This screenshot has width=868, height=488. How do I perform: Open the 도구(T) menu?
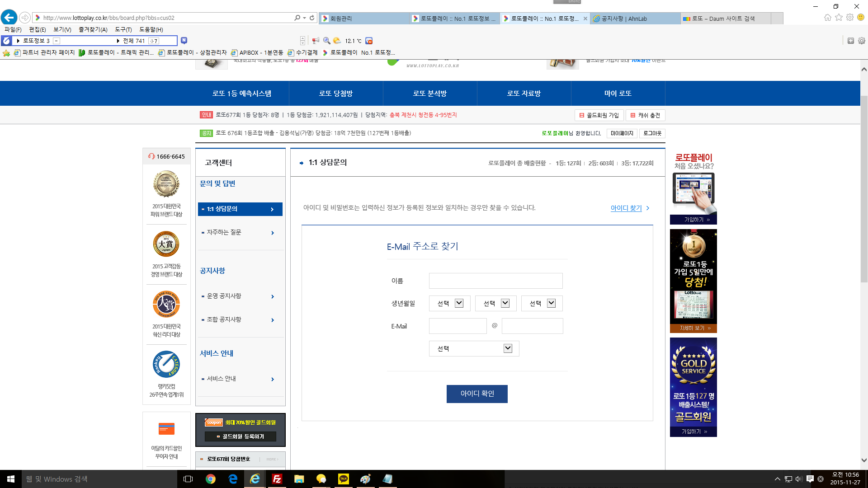tap(123, 29)
